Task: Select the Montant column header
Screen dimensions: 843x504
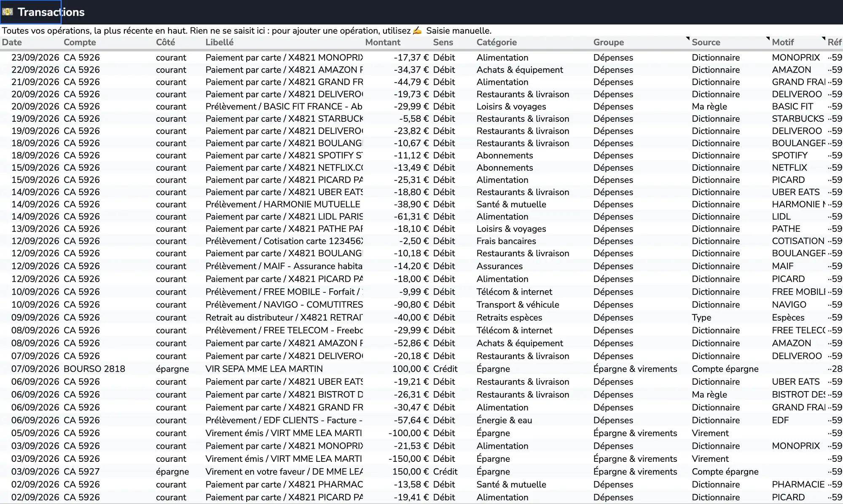Action: [383, 42]
